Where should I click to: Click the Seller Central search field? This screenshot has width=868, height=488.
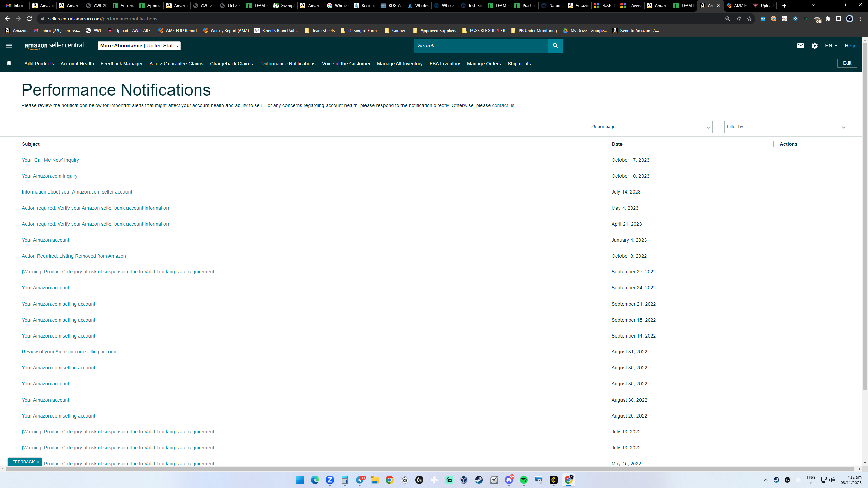pyautogui.click(x=481, y=46)
